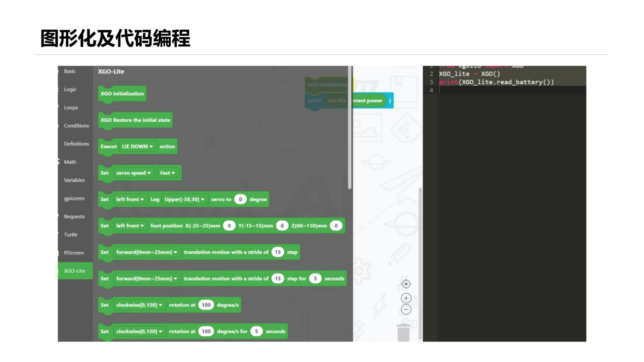Click the XGO initialization block
The width and height of the screenshot is (644, 362).
tap(122, 94)
